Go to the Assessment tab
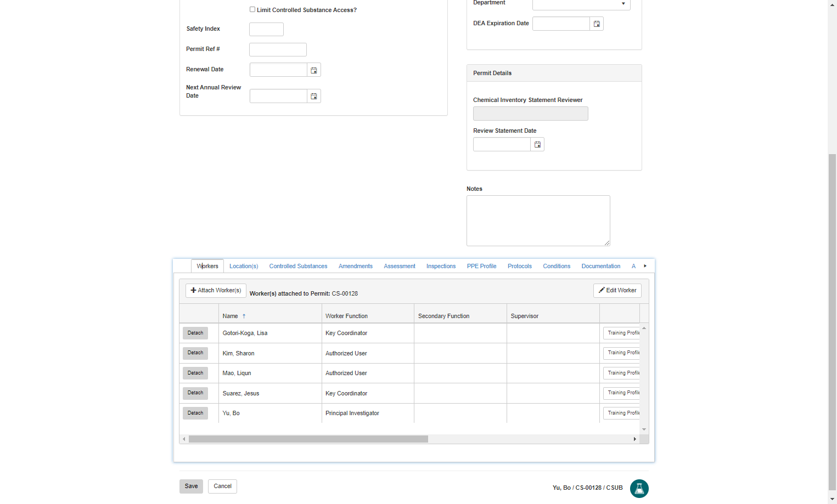837x504 pixels. point(400,267)
